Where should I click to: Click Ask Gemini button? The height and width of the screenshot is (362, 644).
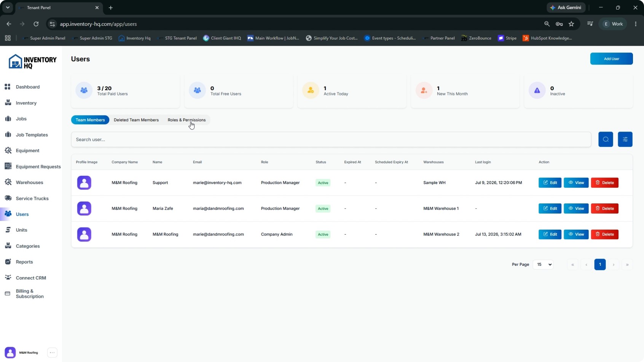[566, 8]
